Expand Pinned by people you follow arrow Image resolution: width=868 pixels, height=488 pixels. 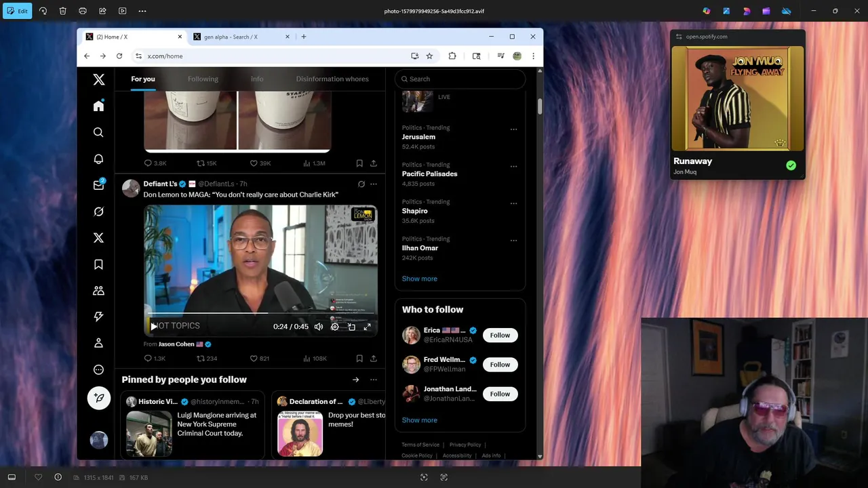[x=355, y=380]
